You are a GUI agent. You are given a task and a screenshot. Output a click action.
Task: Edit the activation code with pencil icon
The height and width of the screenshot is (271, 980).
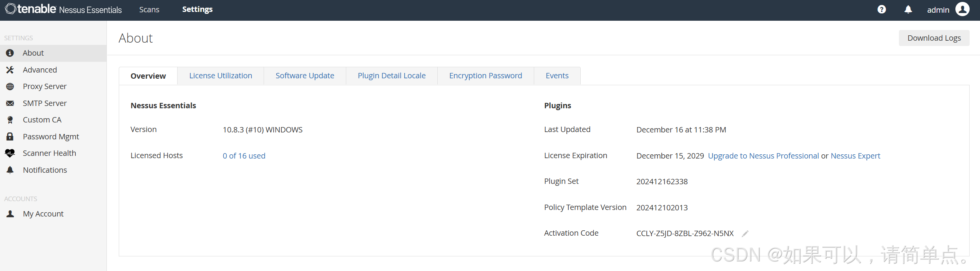coord(745,233)
